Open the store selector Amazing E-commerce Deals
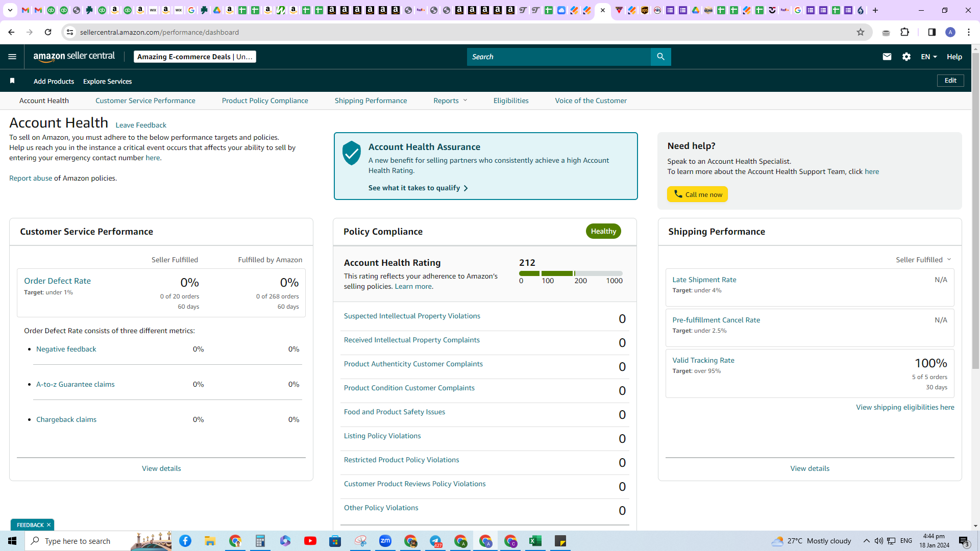This screenshot has width=980, height=551. pyautogui.click(x=195, y=57)
